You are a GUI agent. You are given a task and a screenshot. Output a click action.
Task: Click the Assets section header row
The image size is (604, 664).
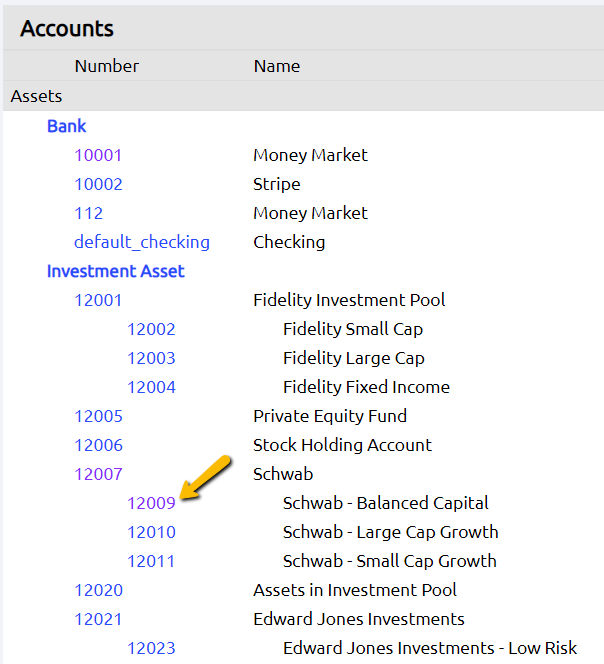(303, 96)
